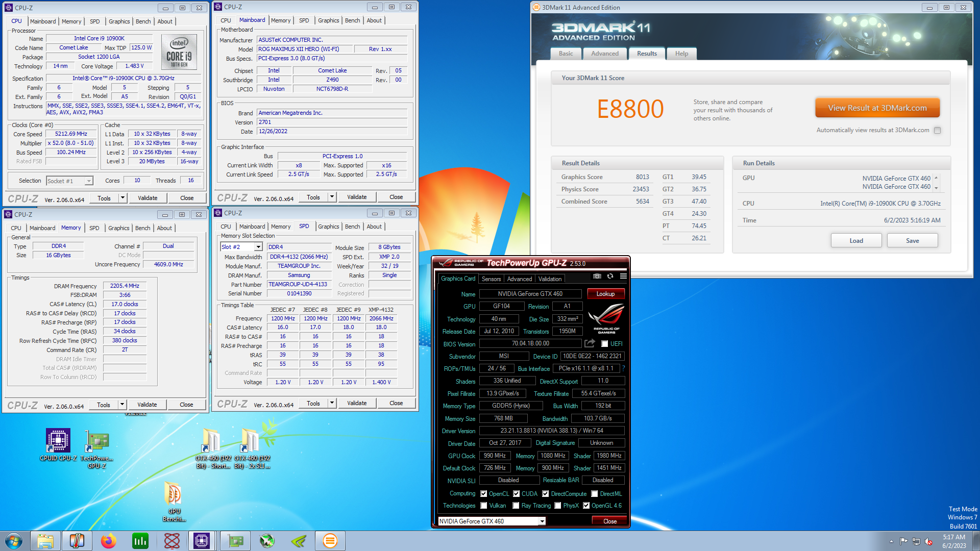Click the GPU-Z refresh icon

[610, 276]
